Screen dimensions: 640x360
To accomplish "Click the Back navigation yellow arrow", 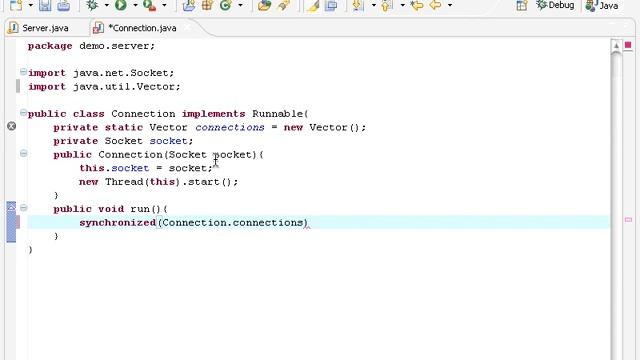I will tap(436, 5).
